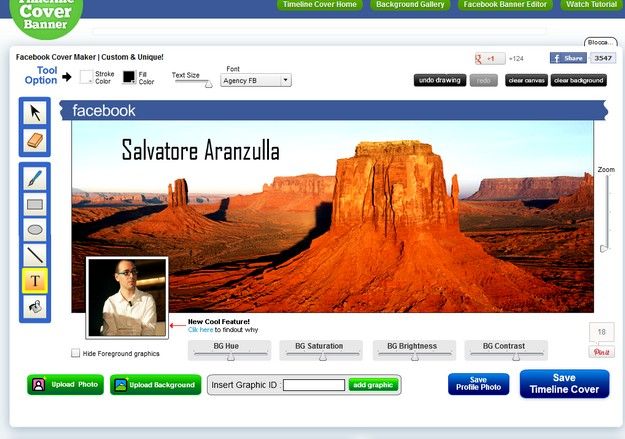This screenshot has height=439, width=625.
Task: Select the paint bucket fill tool
Action: [x=35, y=306]
